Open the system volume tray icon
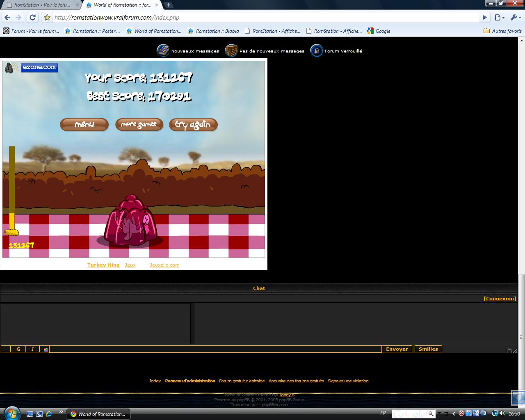Viewport: 525px width, 420px height. pyautogui.click(x=502, y=413)
